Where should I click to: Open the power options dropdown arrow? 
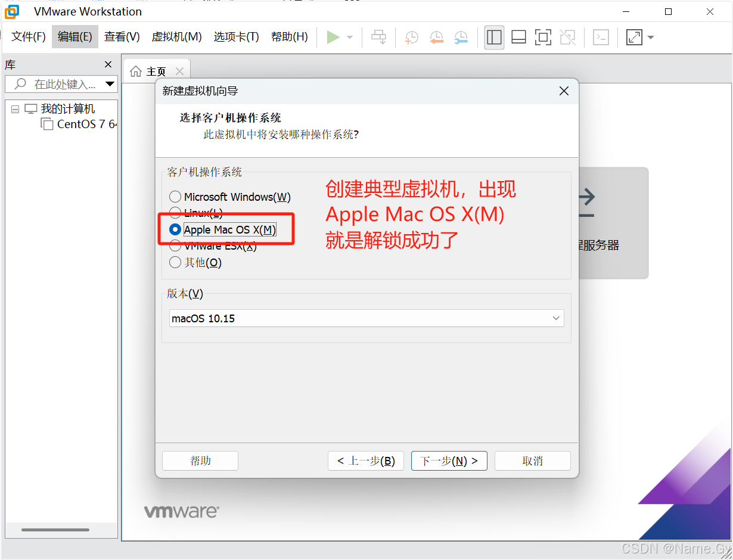click(x=350, y=38)
